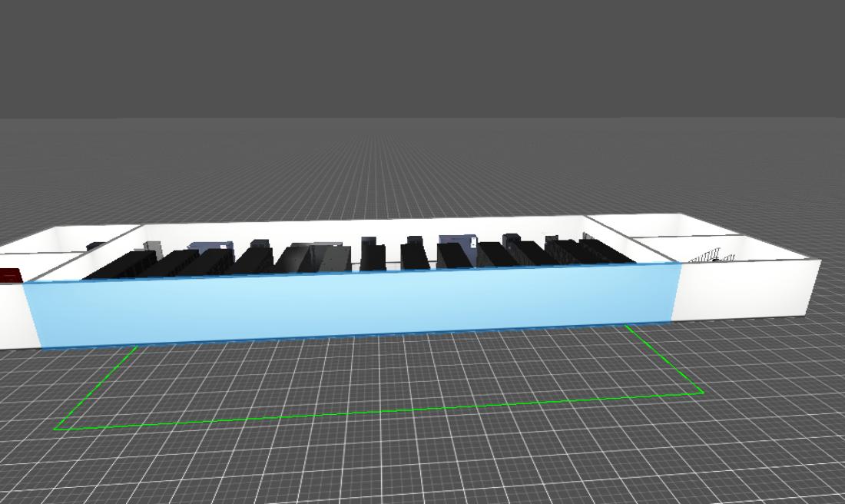Select the dark red object at far left
The width and height of the screenshot is (845, 504).
point(9,276)
